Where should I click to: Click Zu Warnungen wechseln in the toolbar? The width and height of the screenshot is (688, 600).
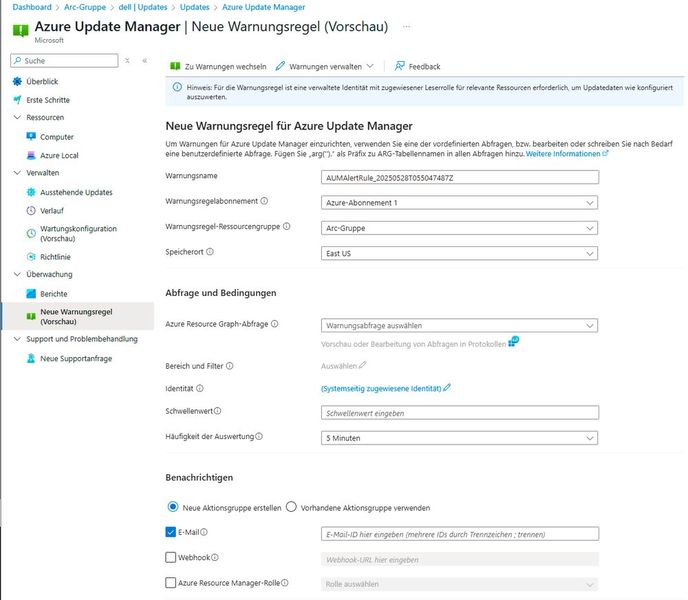click(218, 66)
